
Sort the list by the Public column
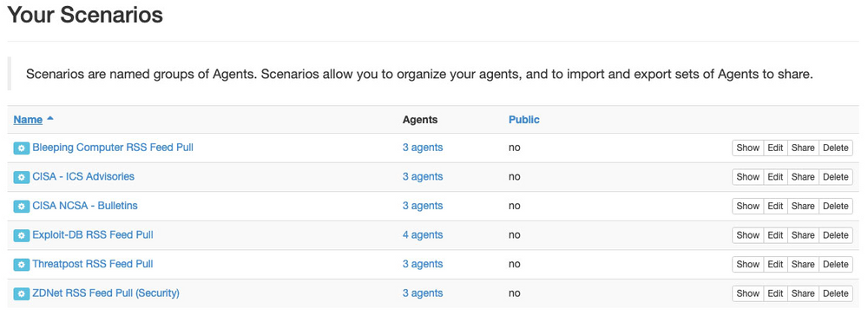(524, 120)
